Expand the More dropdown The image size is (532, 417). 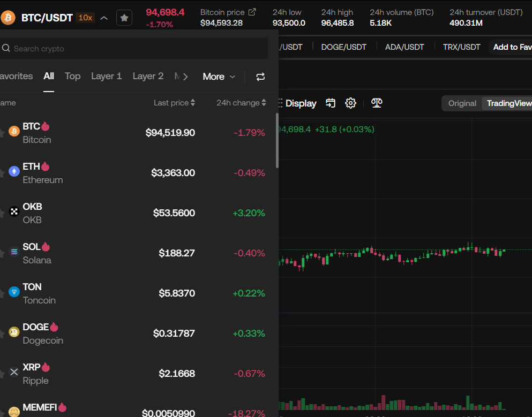[219, 77]
